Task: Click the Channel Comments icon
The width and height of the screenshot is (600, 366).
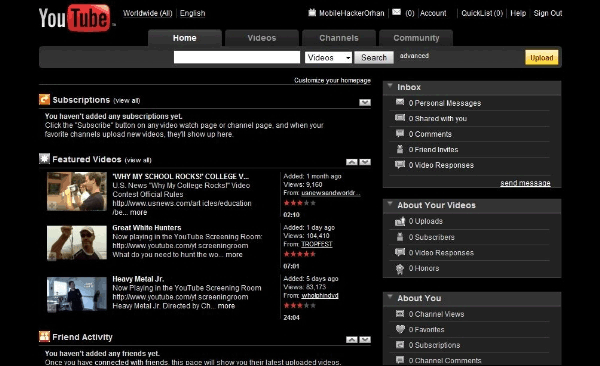Action: [400, 360]
